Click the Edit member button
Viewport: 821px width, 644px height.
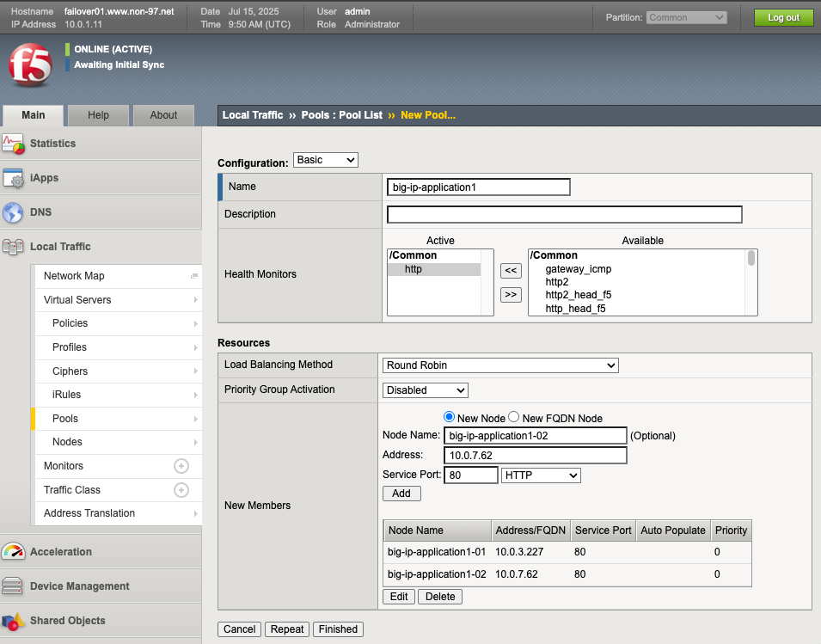click(x=399, y=597)
